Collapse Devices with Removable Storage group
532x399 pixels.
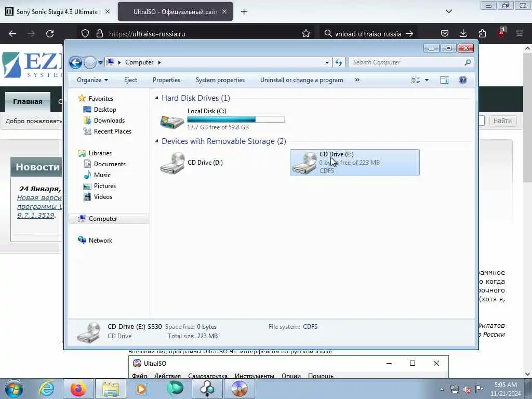156,141
